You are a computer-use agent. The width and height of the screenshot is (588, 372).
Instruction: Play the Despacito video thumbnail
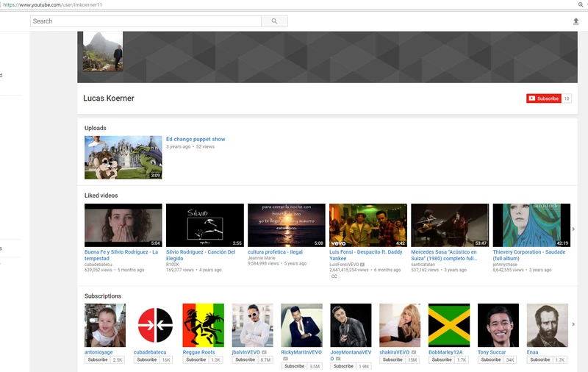coord(368,225)
